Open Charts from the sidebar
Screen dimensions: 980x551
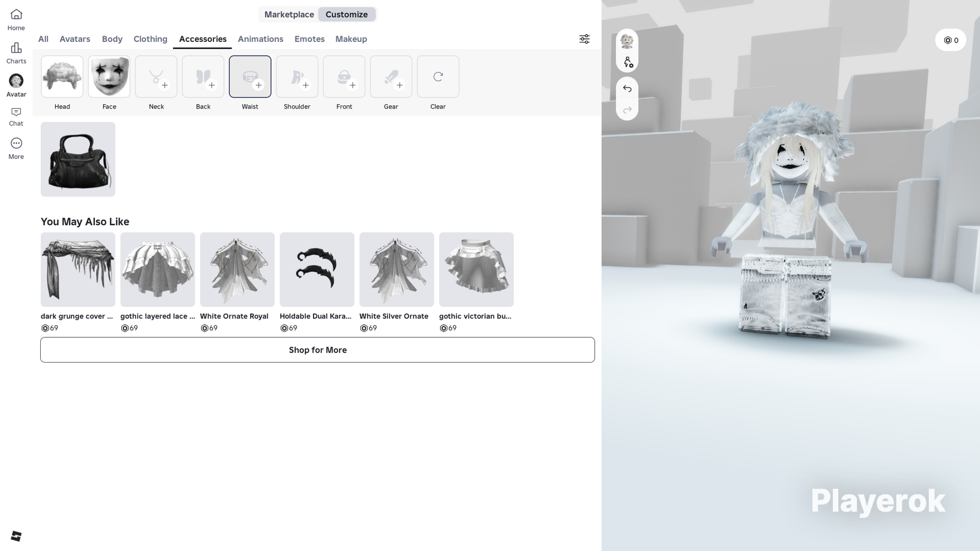[16, 53]
